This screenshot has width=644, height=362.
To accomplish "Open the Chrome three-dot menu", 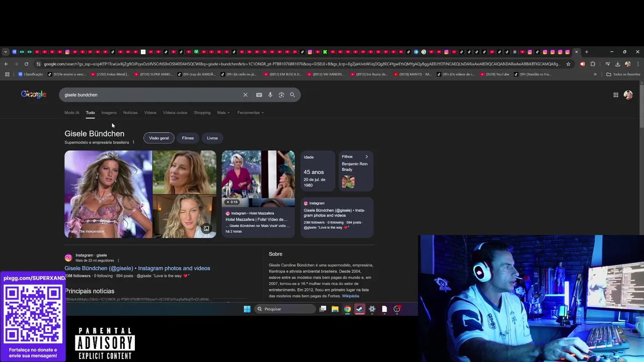I will coord(637,64).
